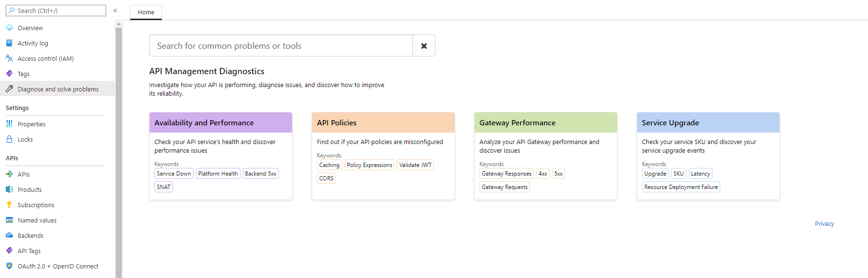Click the SKU keyword tag
This screenshot has width=868, height=278.
click(x=679, y=174)
